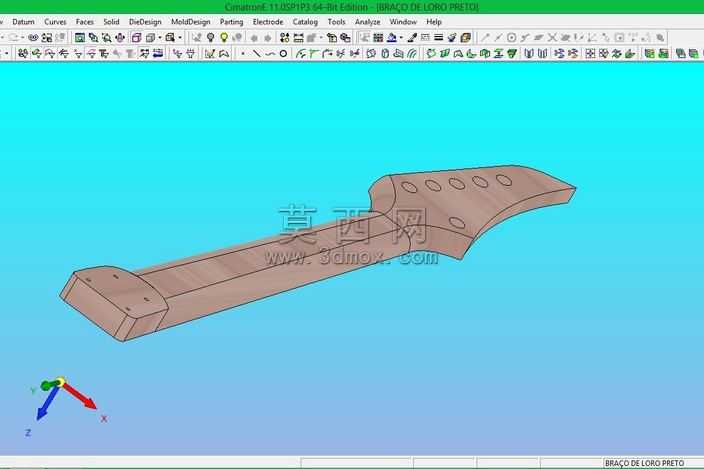Click the eye preview icon in top toolbar
704x469 pixels.
click(x=33, y=38)
